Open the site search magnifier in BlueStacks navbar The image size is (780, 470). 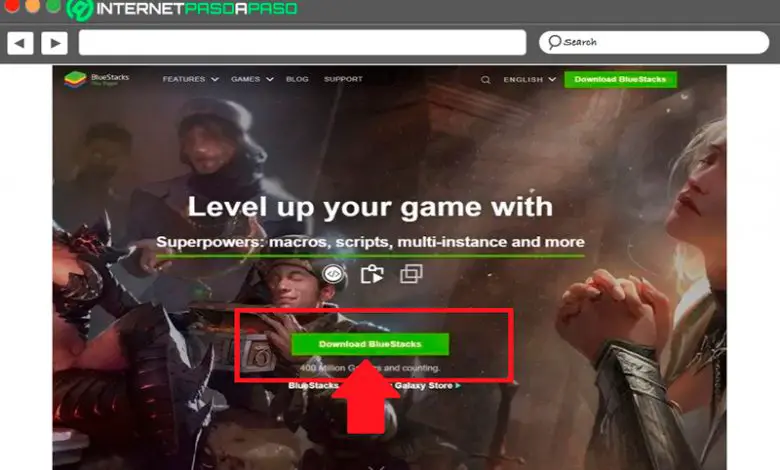486,80
